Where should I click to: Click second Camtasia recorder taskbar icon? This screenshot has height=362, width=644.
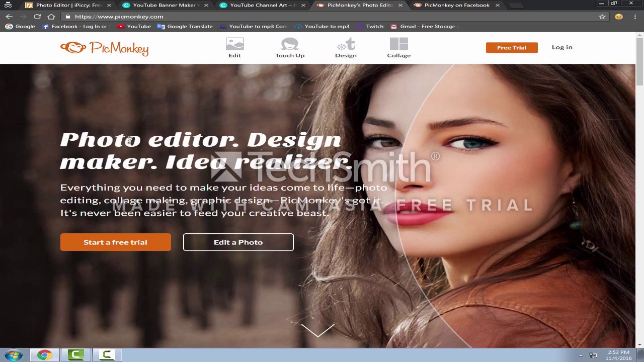107,355
